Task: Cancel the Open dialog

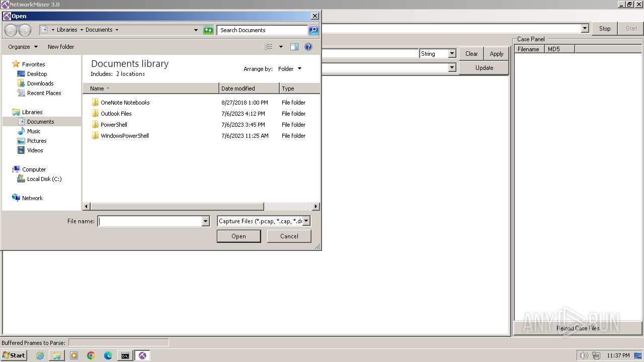Action: (x=289, y=236)
